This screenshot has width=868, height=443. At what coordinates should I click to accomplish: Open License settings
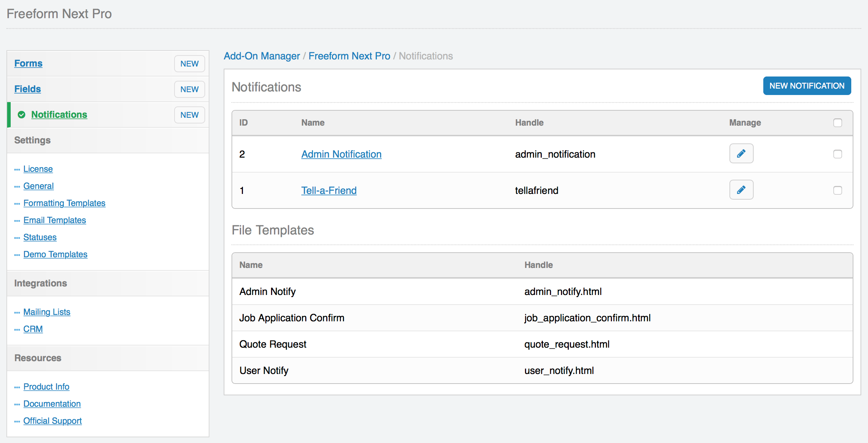[38, 169]
